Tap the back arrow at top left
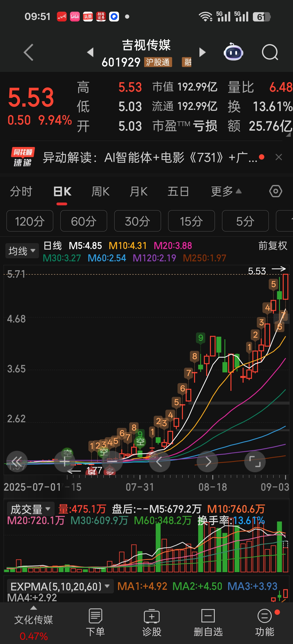The height and width of the screenshot is (644, 293). 28,52
